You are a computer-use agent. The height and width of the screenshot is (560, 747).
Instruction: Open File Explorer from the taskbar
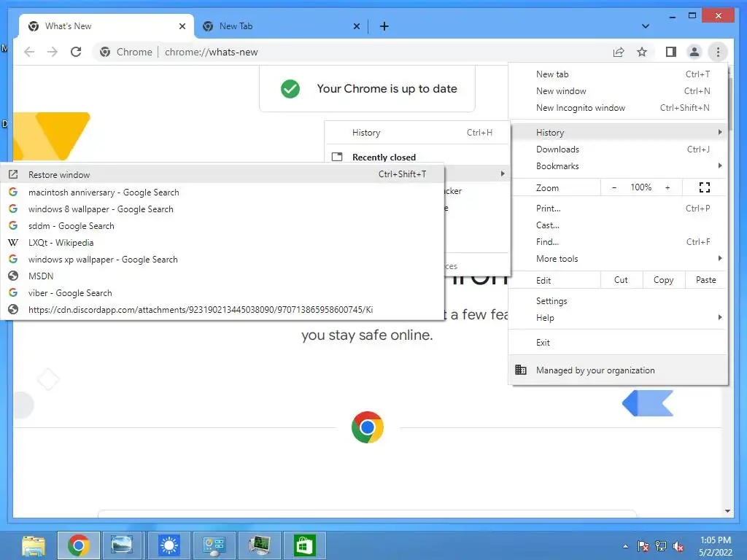pos(34,545)
